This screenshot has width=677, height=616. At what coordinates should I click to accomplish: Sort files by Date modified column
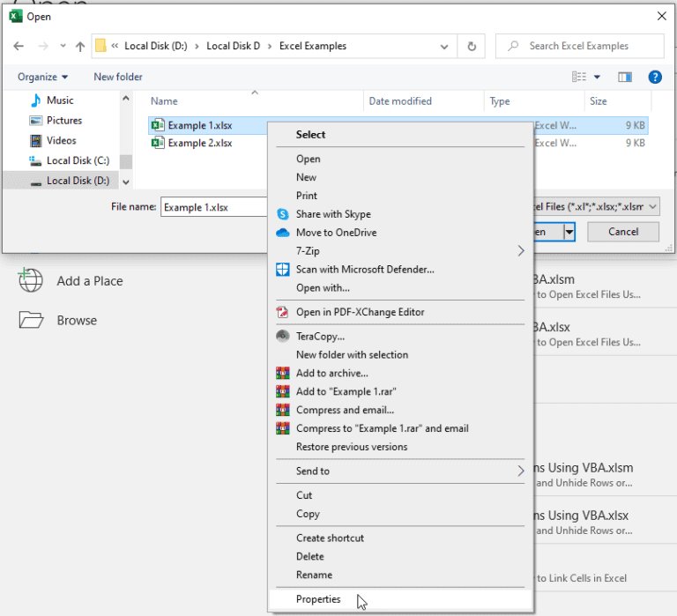[x=400, y=101]
